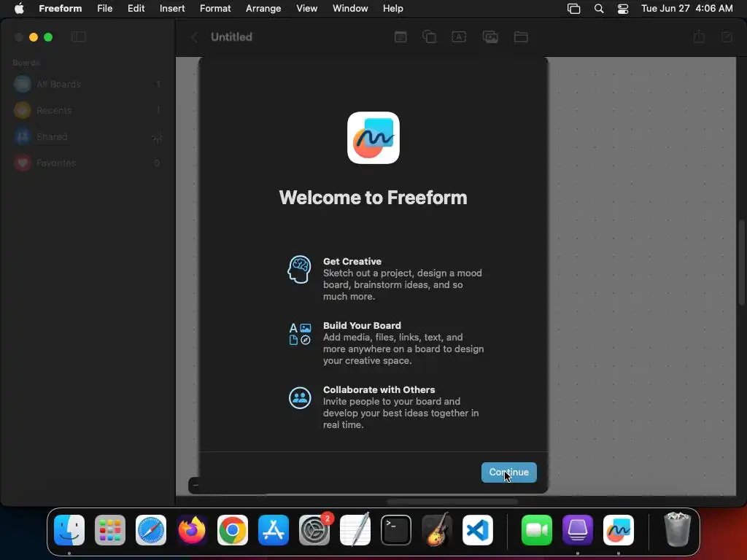This screenshot has width=747, height=560.
Task: Open the Edit menu
Action: tap(136, 9)
